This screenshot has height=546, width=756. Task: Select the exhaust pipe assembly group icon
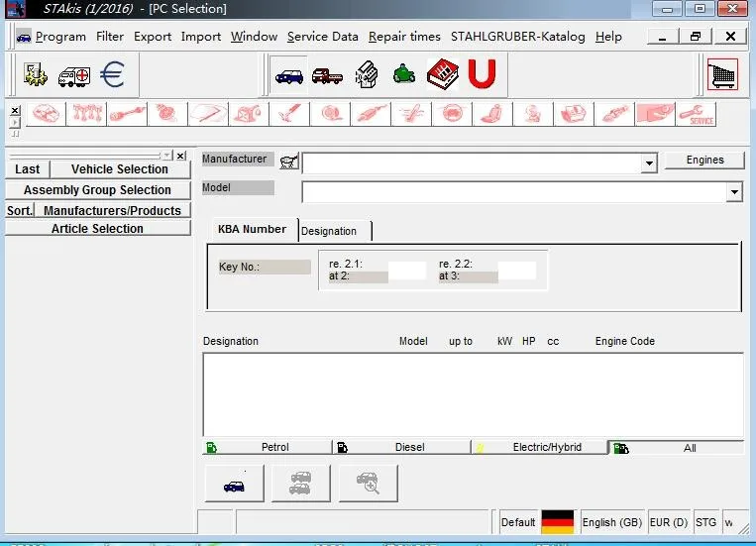tap(371, 114)
